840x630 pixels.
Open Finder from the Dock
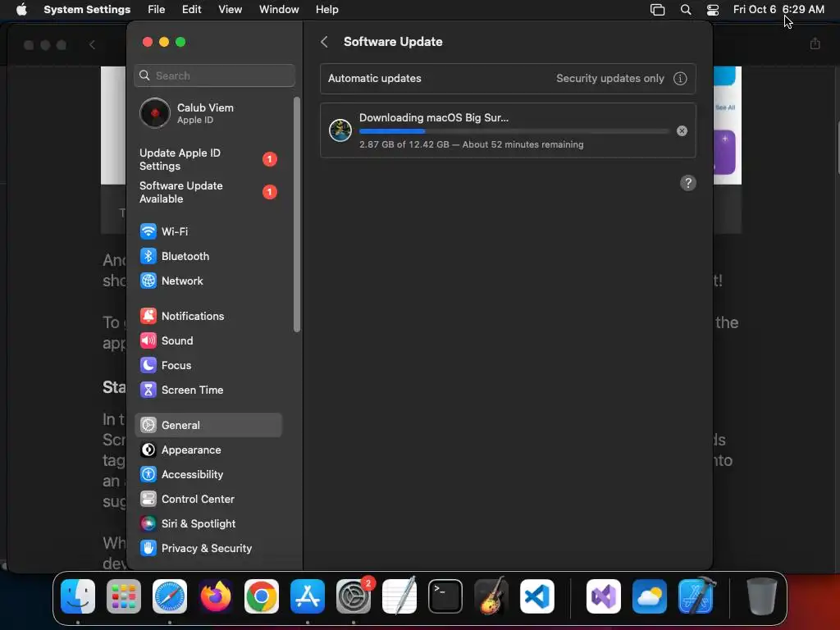coord(78,596)
